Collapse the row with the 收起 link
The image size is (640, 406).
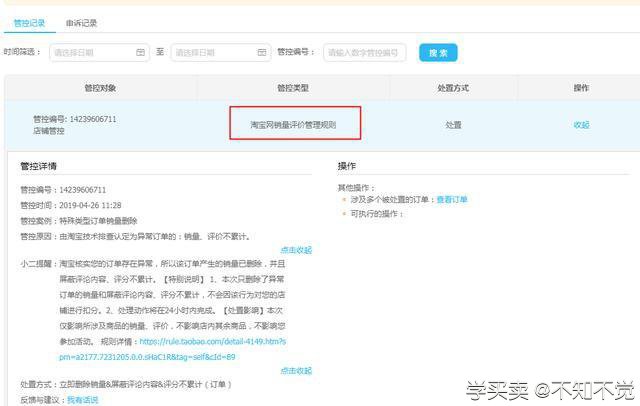point(581,125)
